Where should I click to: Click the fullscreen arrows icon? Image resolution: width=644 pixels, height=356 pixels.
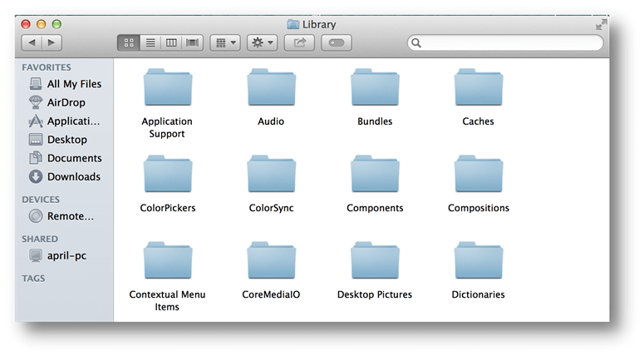(602, 25)
